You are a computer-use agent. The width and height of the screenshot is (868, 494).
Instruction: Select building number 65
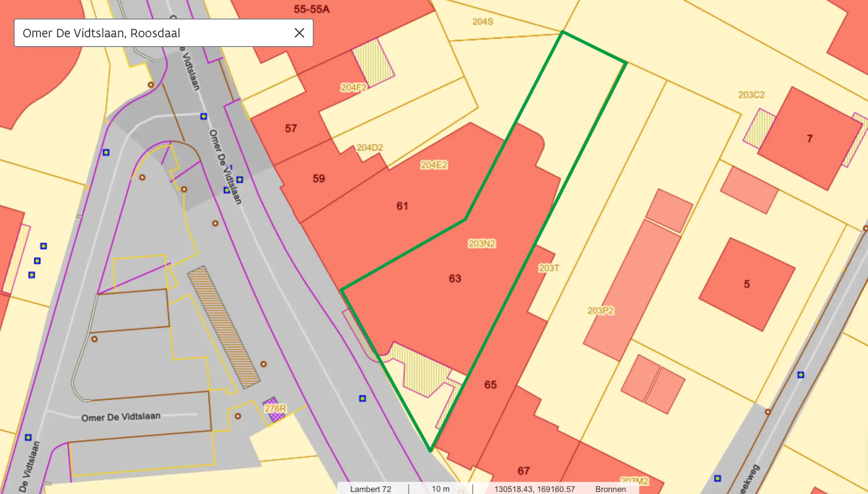point(490,385)
